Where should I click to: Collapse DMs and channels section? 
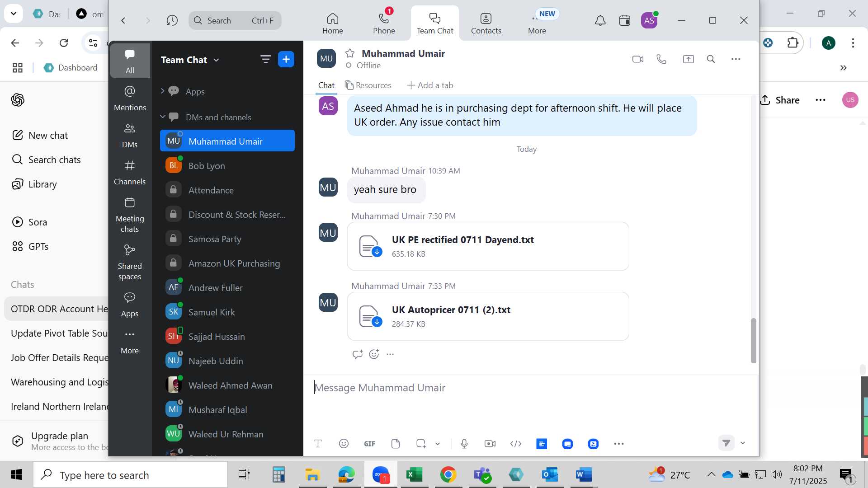tap(163, 117)
